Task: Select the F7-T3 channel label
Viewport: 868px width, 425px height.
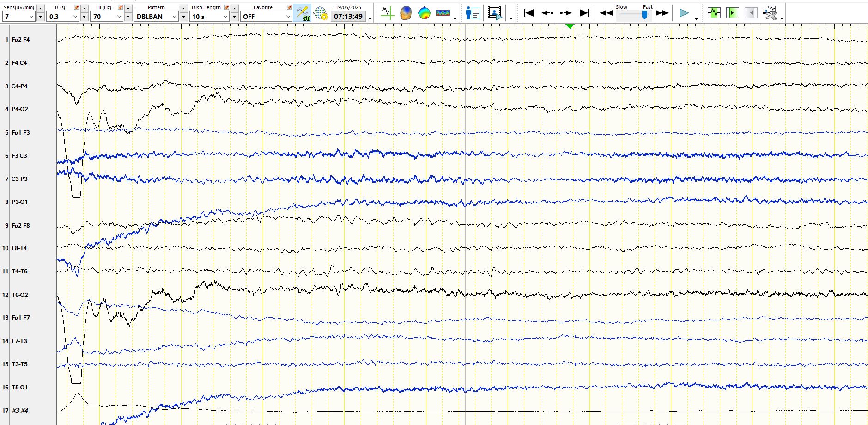Action: pos(19,341)
